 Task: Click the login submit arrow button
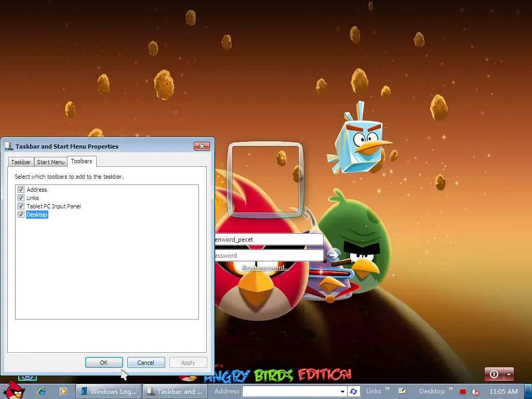[x=334, y=254]
